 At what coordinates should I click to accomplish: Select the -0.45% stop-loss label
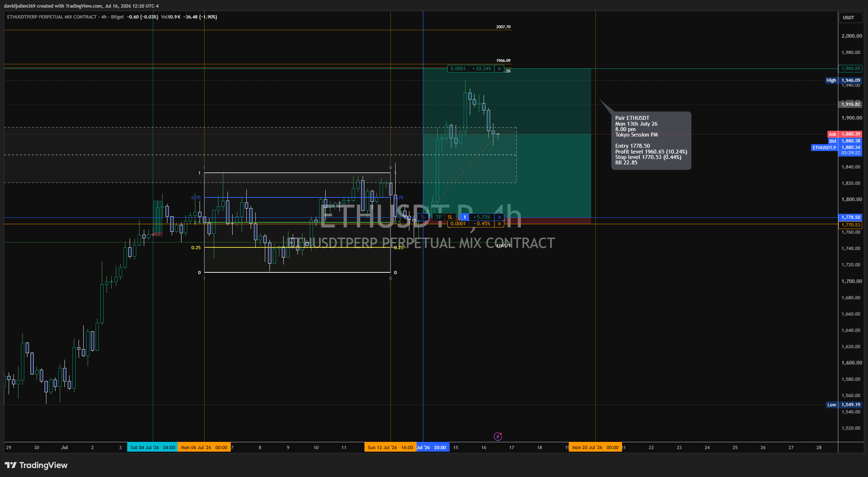(x=482, y=224)
